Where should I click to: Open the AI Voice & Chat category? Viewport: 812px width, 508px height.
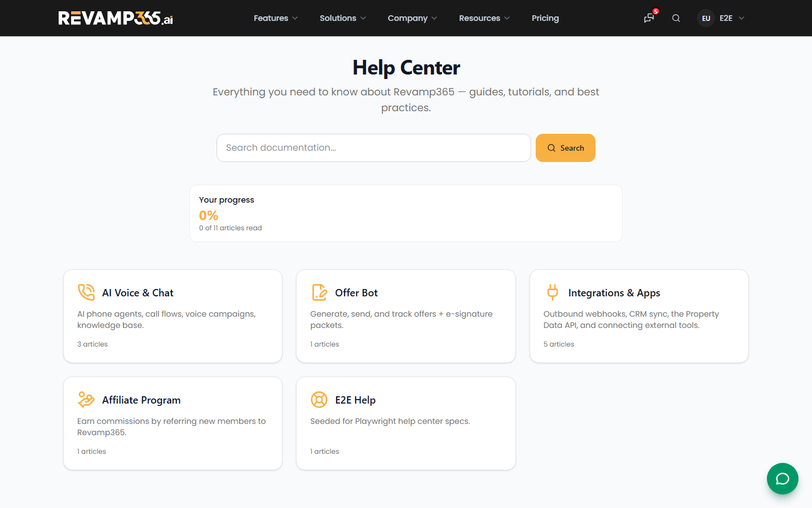(173, 316)
